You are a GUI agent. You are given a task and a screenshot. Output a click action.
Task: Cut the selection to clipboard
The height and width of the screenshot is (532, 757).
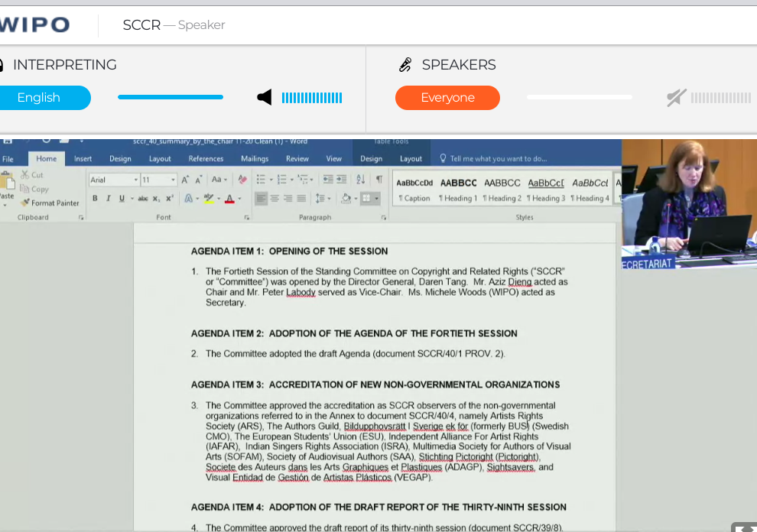coord(32,175)
